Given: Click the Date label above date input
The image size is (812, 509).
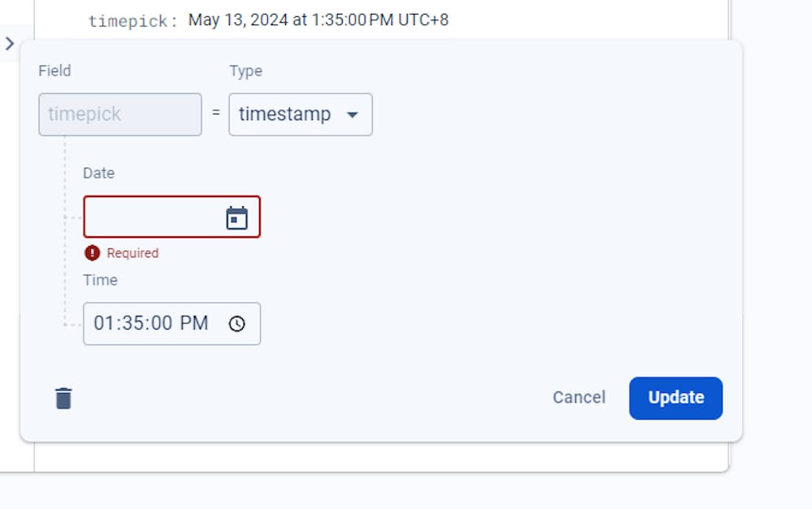Looking at the screenshot, I should click(98, 173).
